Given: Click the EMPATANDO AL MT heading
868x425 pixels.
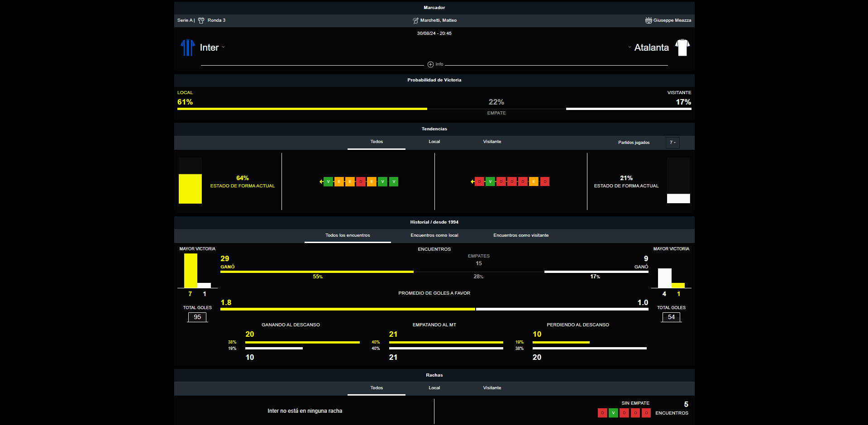Looking at the screenshot, I should (434, 325).
